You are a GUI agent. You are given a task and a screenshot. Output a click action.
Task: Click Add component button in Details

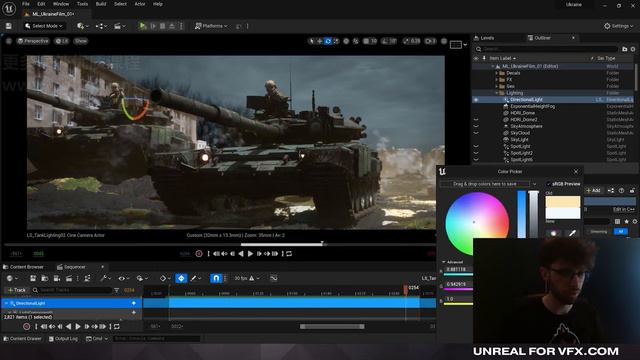pyautogui.click(x=594, y=191)
